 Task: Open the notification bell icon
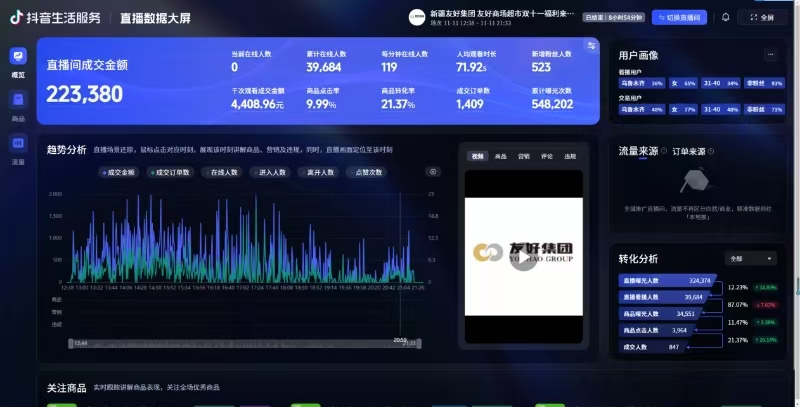pos(726,17)
